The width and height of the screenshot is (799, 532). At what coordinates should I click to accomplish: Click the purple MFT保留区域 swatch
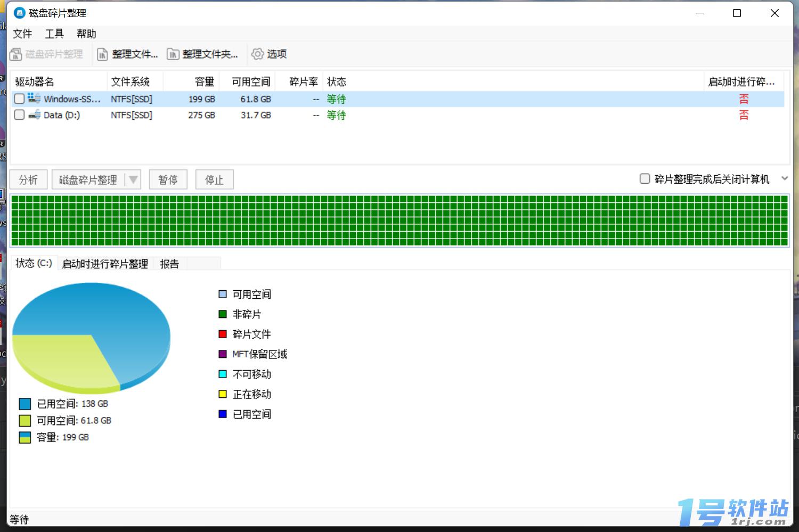(223, 354)
